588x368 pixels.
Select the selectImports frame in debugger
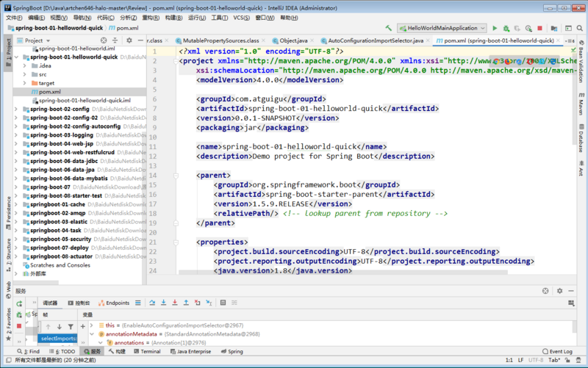pyautogui.click(x=57, y=339)
